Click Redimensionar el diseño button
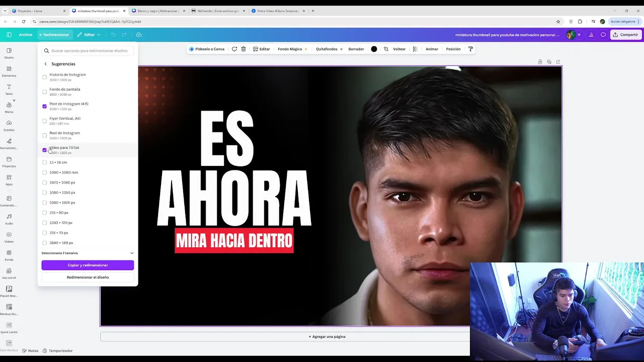644x362 pixels. pos(88,277)
